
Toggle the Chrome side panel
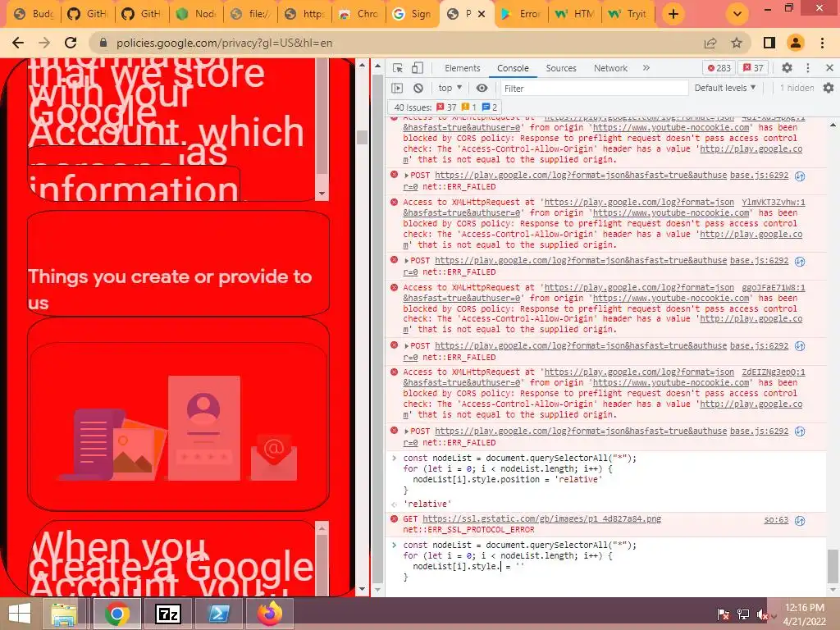pyautogui.click(x=769, y=43)
